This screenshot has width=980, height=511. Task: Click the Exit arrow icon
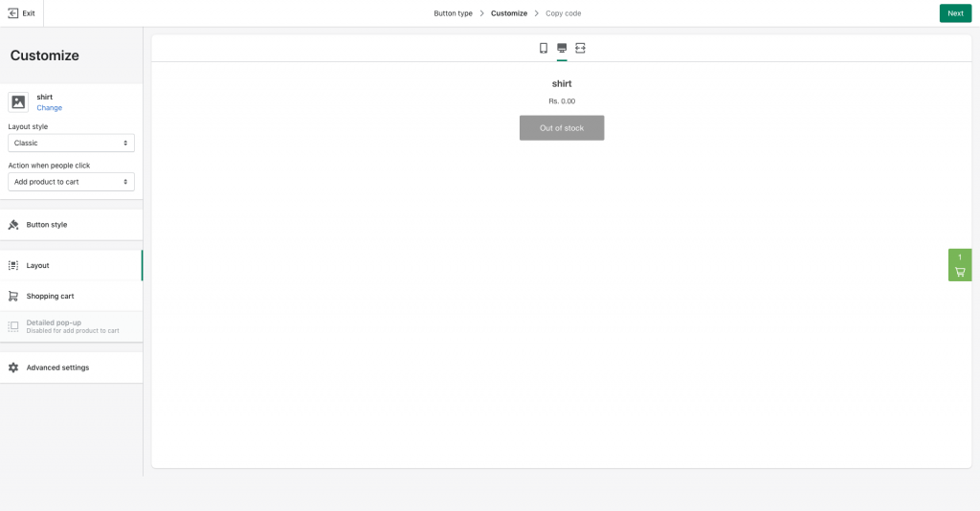(x=12, y=13)
